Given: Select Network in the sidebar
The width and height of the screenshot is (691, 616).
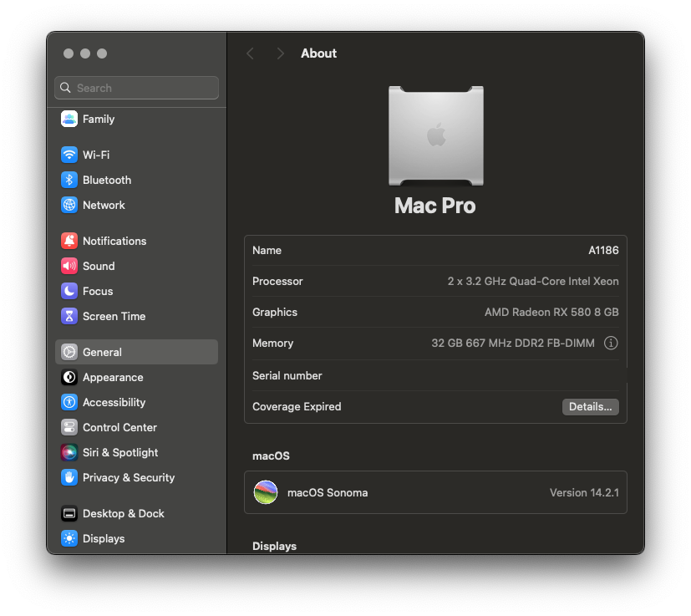Looking at the screenshot, I should (x=137, y=205).
